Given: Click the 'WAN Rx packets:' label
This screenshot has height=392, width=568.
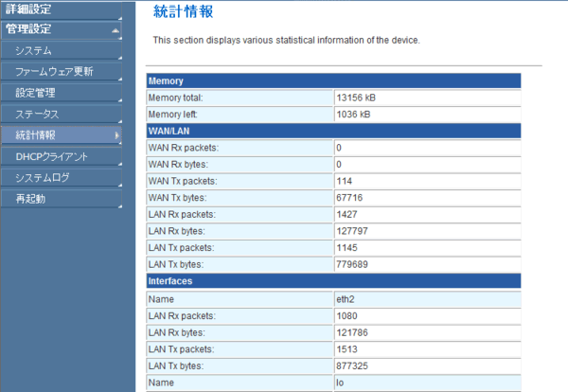Looking at the screenshot, I should tap(184, 148).
